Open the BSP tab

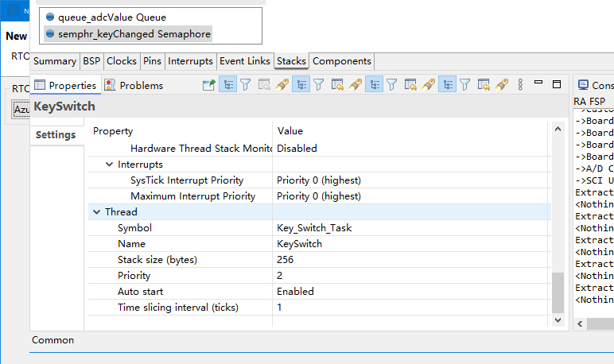[91, 61]
